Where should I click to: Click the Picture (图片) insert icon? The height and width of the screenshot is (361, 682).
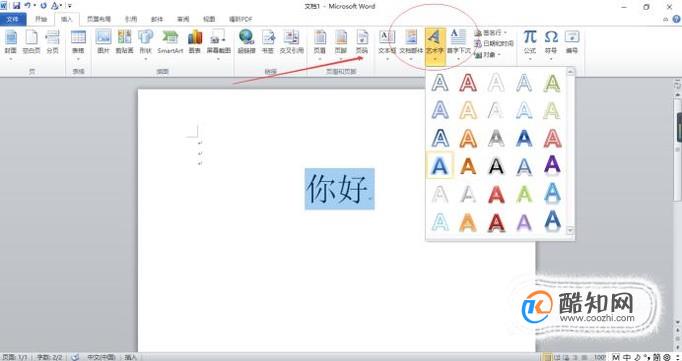[104, 42]
